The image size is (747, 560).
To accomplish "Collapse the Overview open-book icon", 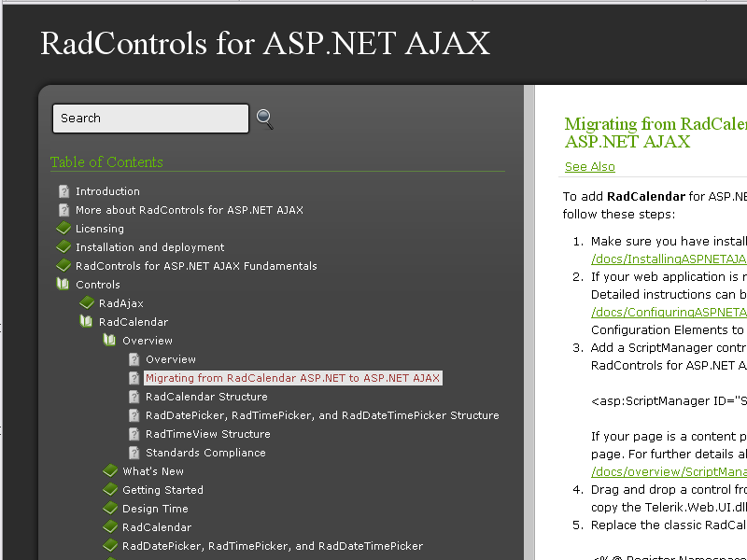I will click(109, 340).
